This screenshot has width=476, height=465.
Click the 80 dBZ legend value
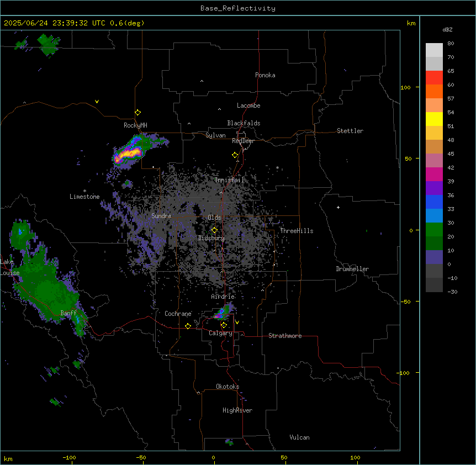coord(451,44)
